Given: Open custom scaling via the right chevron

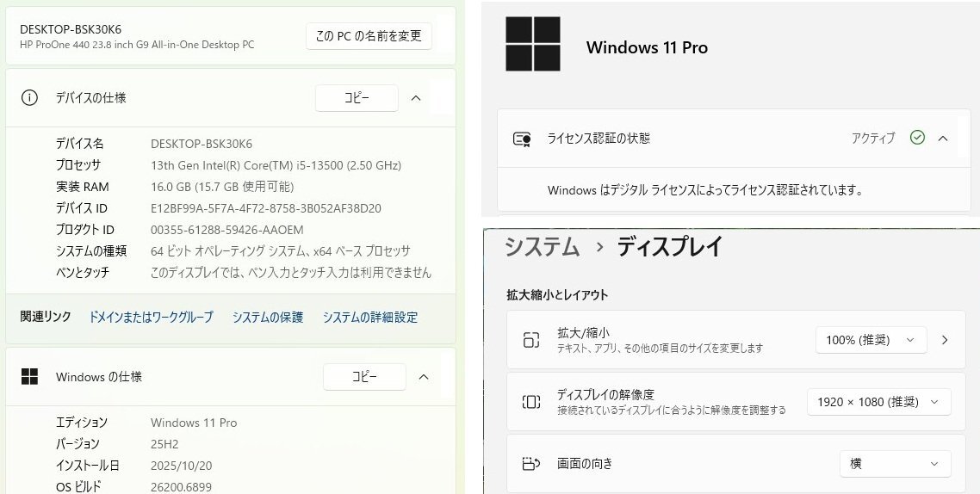Looking at the screenshot, I should 945,340.
